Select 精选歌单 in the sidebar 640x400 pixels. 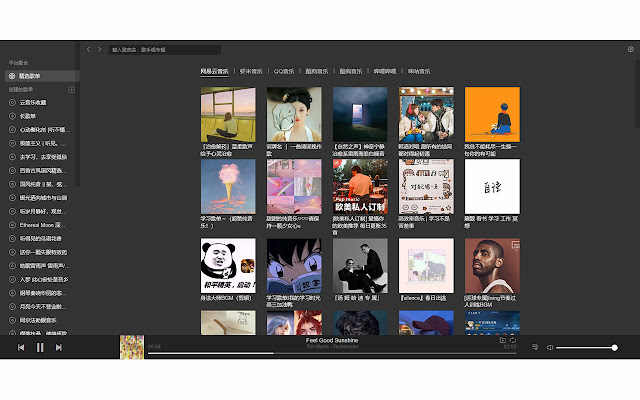pos(42,76)
